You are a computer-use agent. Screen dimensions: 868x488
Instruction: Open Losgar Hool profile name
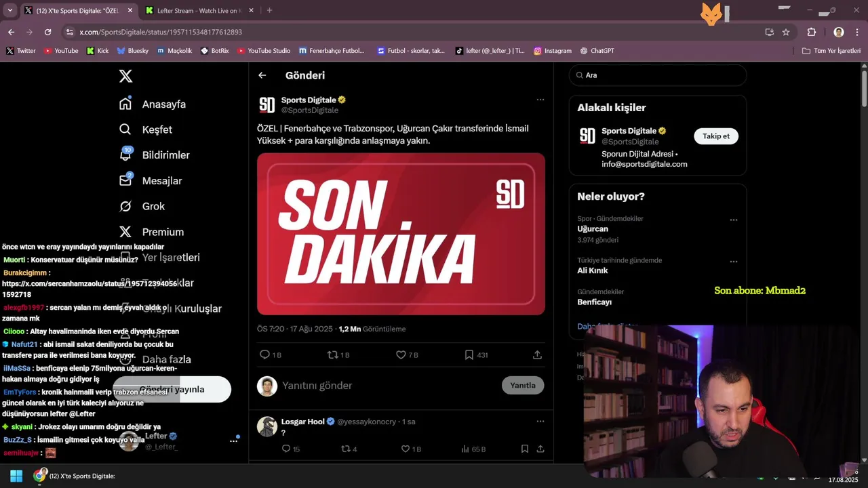click(x=303, y=422)
